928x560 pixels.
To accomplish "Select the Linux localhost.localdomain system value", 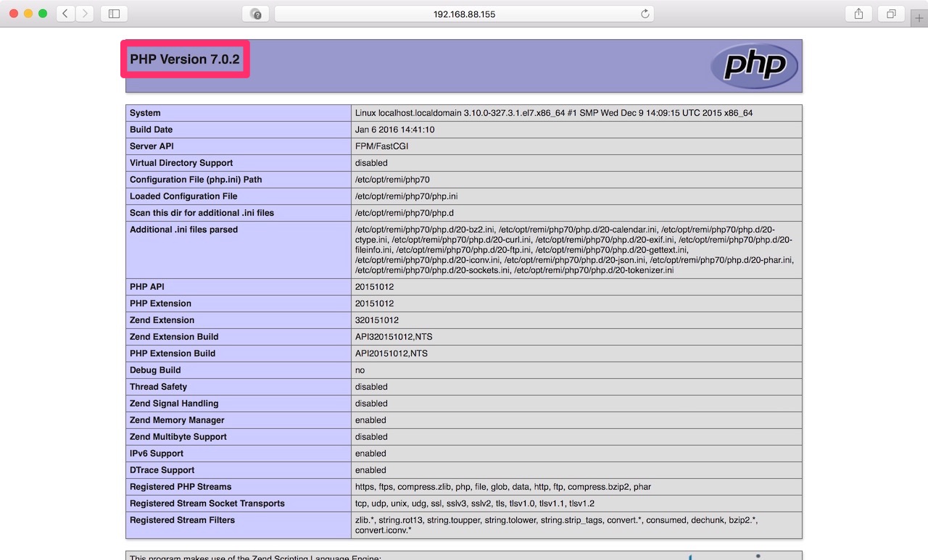I will tap(554, 113).
